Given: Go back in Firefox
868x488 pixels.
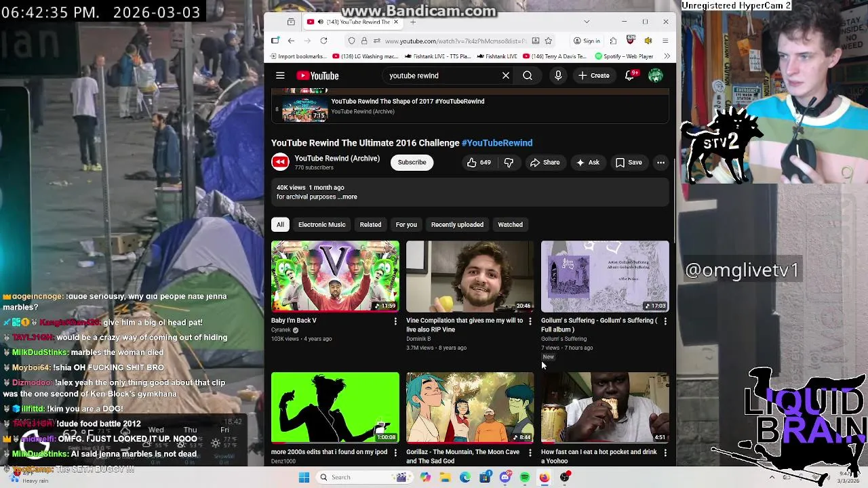Looking at the screenshot, I should coord(291,41).
